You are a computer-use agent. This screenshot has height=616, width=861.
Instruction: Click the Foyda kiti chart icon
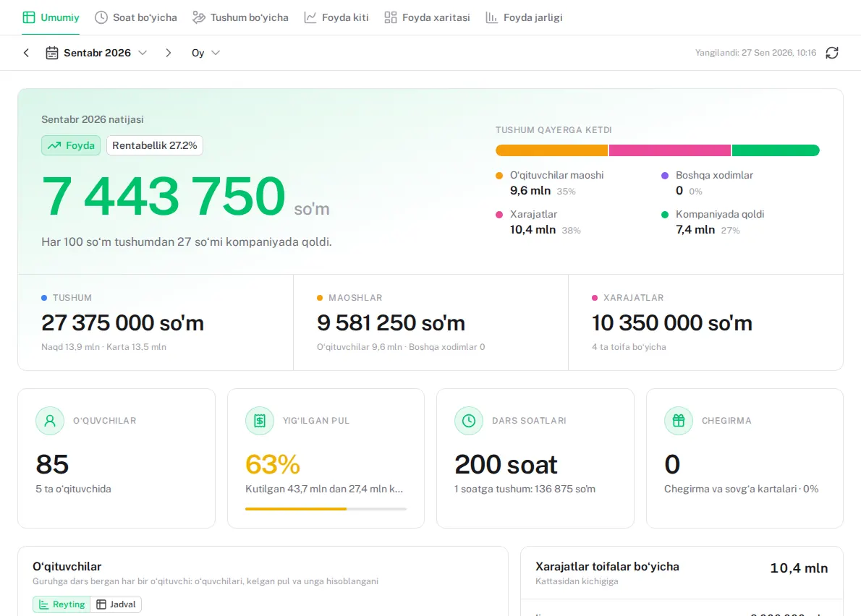[x=310, y=17]
